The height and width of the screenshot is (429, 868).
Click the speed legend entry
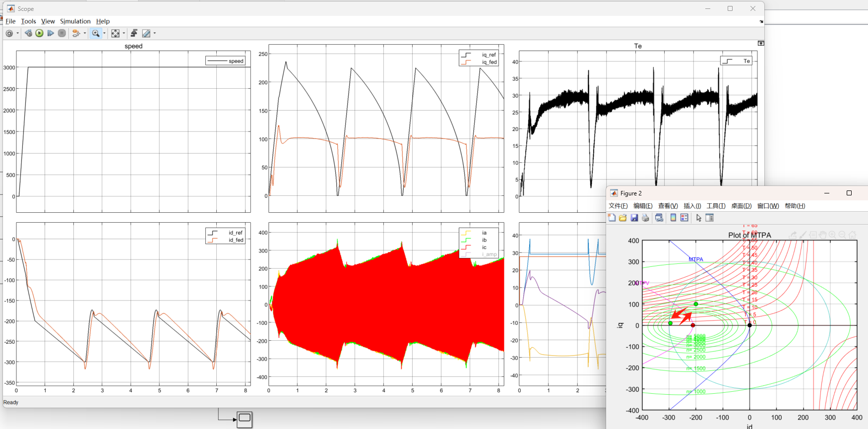coord(226,61)
